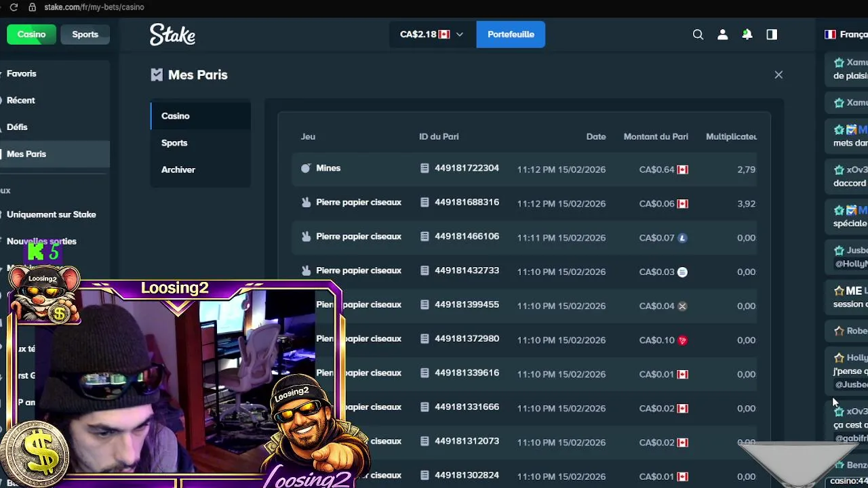Open the CA$2.18 balance dropdown
The image size is (868, 488).
coord(432,35)
